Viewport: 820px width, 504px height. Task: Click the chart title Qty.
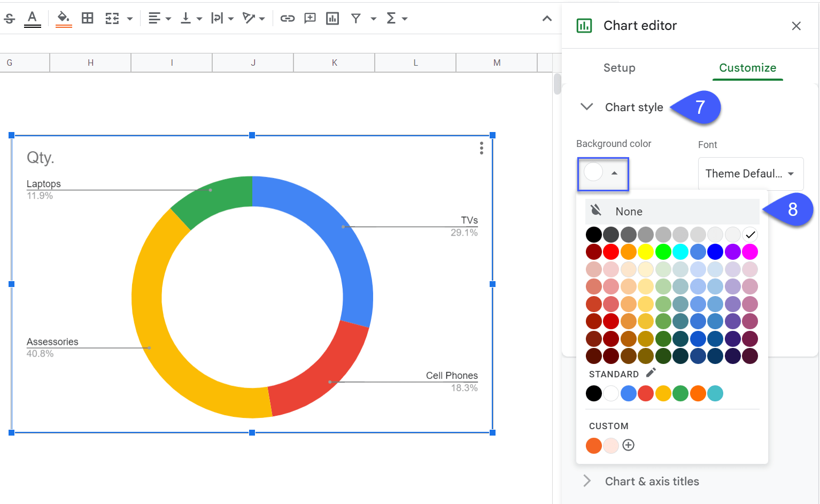tap(41, 158)
